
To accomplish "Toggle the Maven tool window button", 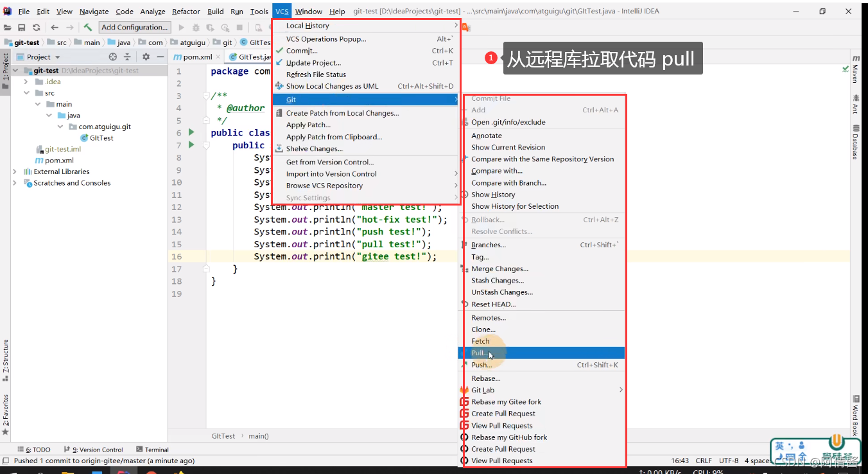I will click(x=855, y=69).
